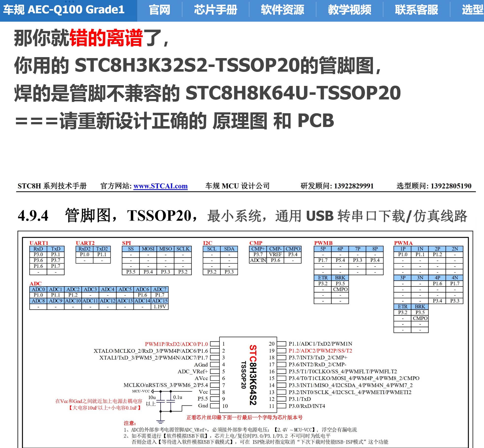The width and height of the screenshot is (484, 448).
Task: Click the red pin 19 label P1.2/ADC2/PWM2P/SS/T2
Action: pyautogui.click(x=320, y=351)
